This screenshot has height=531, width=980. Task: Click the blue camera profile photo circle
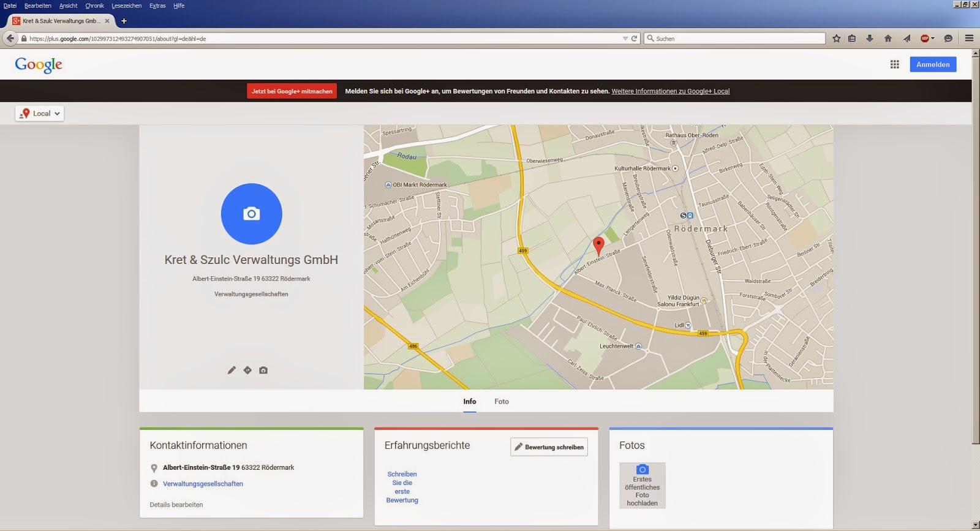click(251, 214)
